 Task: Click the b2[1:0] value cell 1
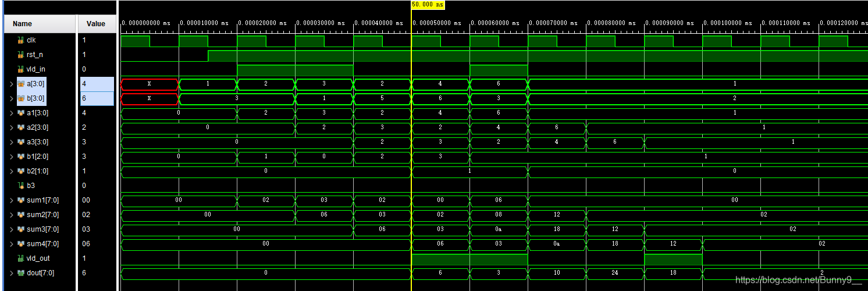tap(97, 171)
